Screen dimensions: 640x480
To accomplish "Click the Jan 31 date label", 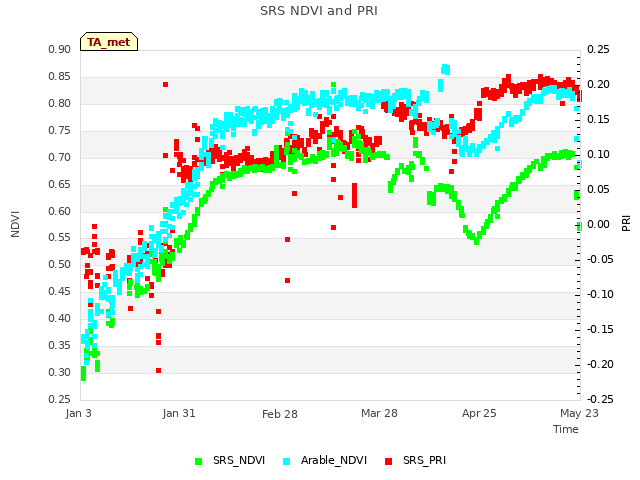I will point(179,413).
